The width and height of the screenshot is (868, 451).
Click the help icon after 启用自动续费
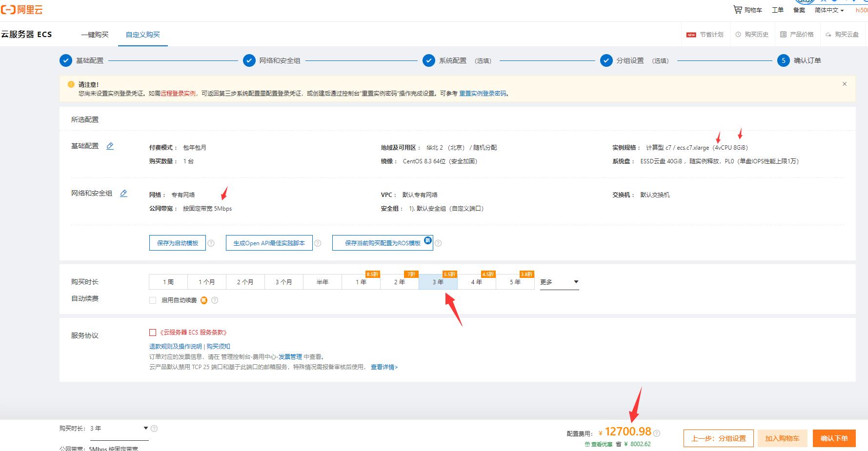215,300
